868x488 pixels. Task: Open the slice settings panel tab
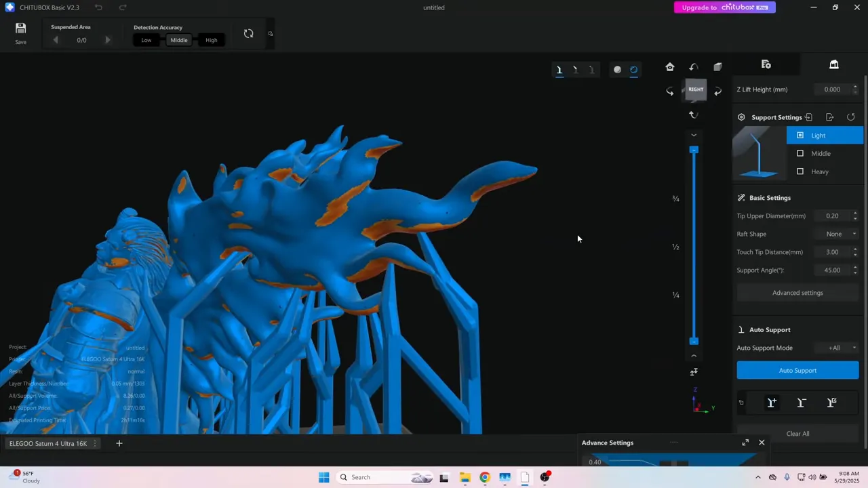(x=766, y=64)
